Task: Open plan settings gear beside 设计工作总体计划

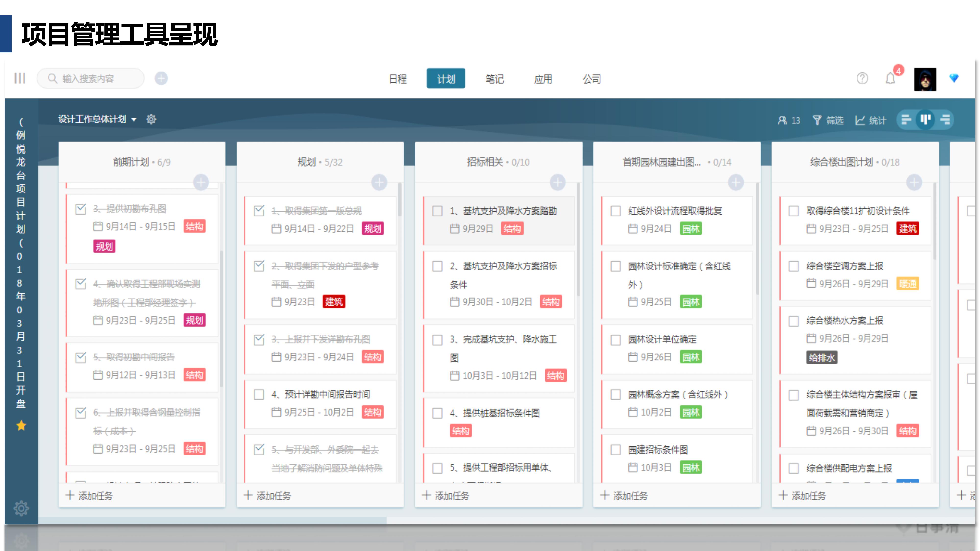Action: click(x=151, y=120)
